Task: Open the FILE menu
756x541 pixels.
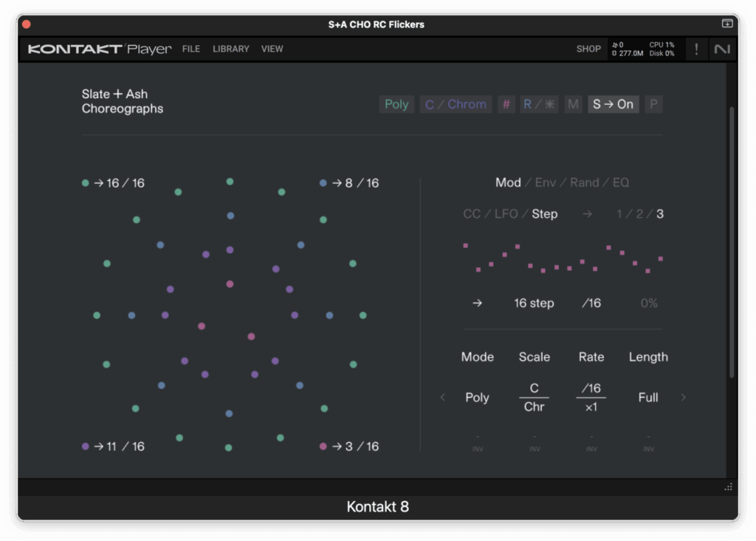Action: 191,49
